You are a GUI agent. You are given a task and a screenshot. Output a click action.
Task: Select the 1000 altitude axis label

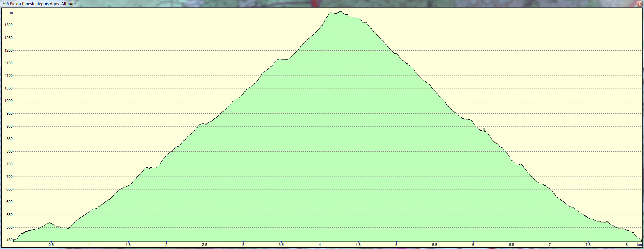[x=9, y=101]
